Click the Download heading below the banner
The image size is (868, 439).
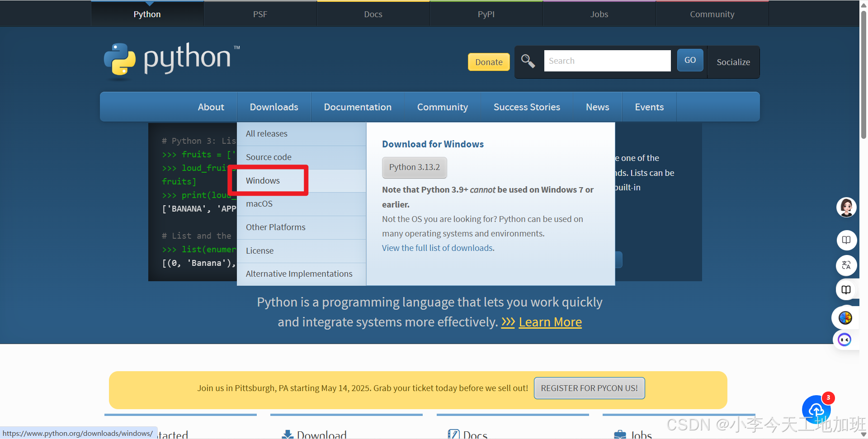click(x=321, y=434)
